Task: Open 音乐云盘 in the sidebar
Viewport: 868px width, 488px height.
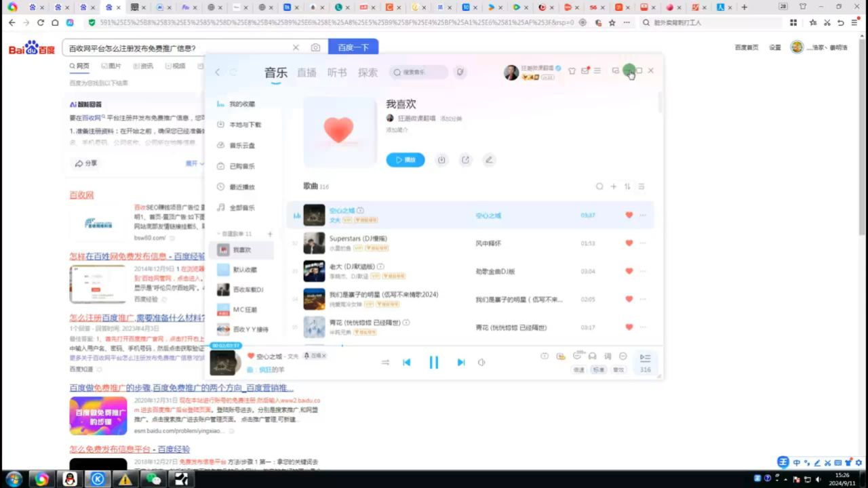Action: [x=242, y=146]
